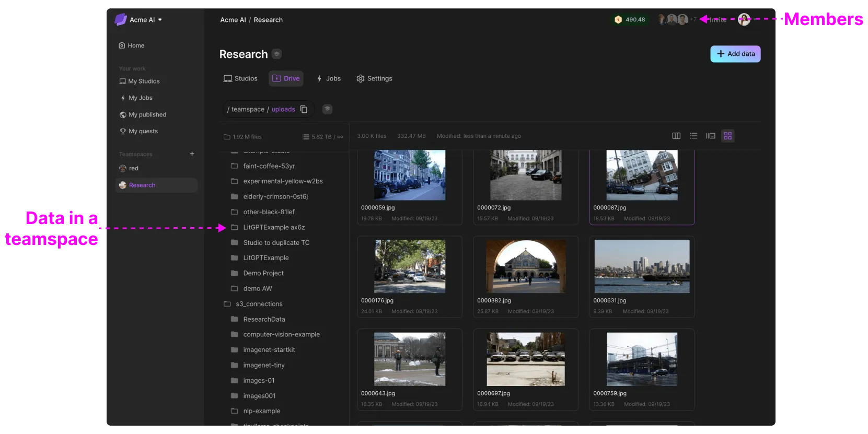Screen dimensions: 868x434
Task: Go to Home in sidebar
Action: [x=132, y=45]
